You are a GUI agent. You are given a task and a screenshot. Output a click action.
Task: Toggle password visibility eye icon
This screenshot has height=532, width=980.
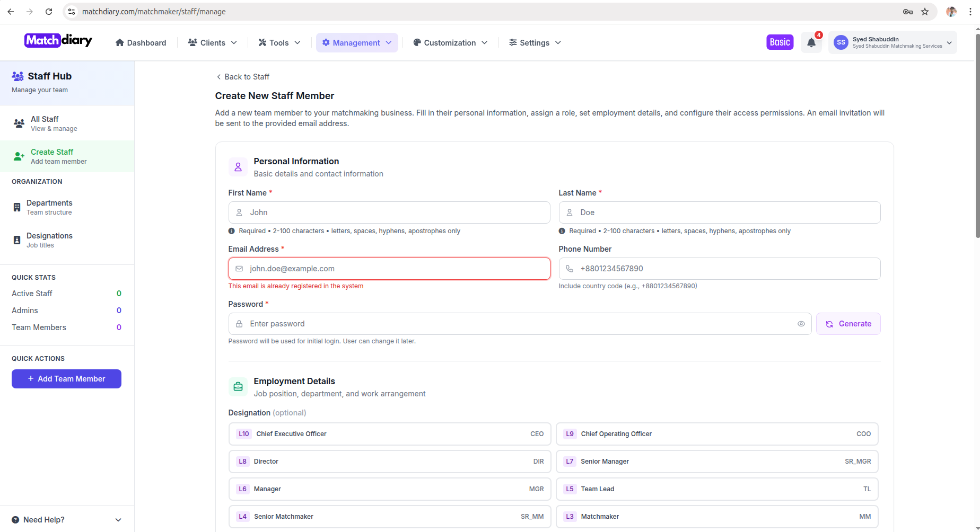tap(801, 324)
